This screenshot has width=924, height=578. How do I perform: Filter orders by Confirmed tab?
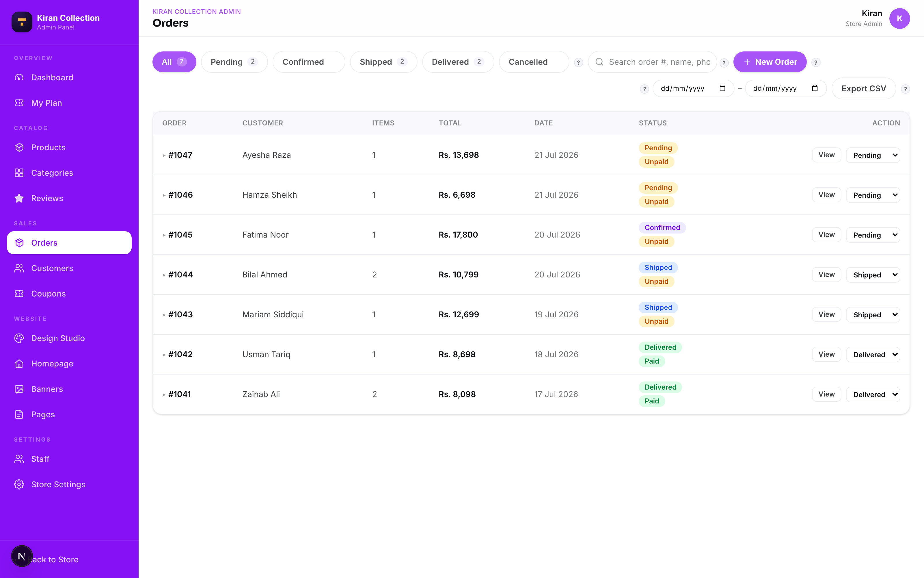tap(308, 62)
